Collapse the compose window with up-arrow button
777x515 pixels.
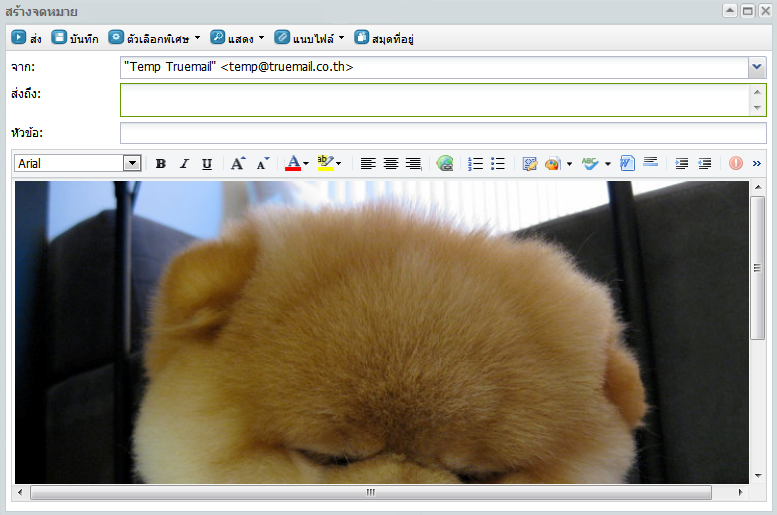point(729,10)
